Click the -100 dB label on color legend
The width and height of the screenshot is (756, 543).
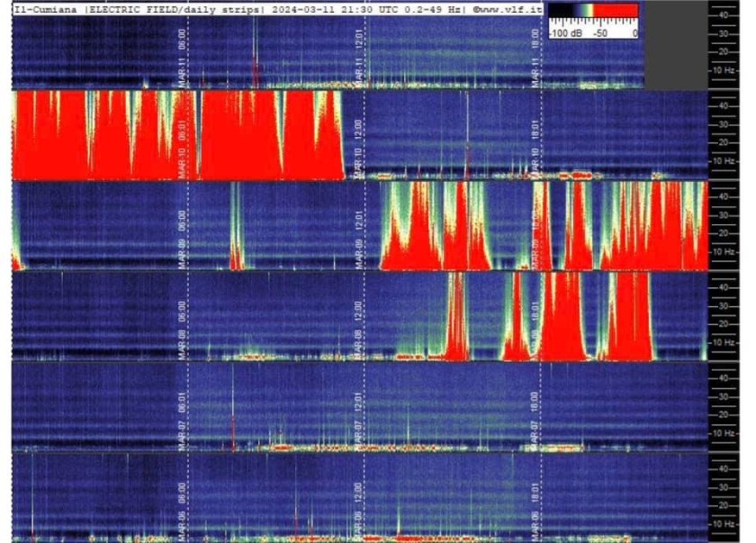tap(566, 32)
